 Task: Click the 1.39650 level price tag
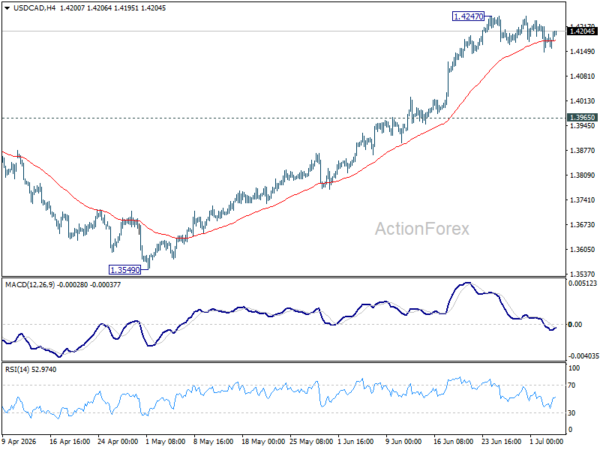coord(582,117)
